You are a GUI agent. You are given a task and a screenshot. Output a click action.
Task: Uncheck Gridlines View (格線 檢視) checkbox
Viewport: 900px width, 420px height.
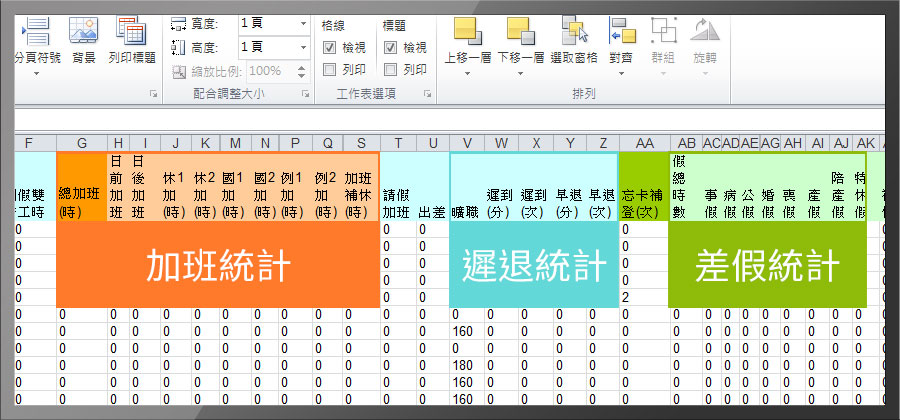(x=330, y=47)
